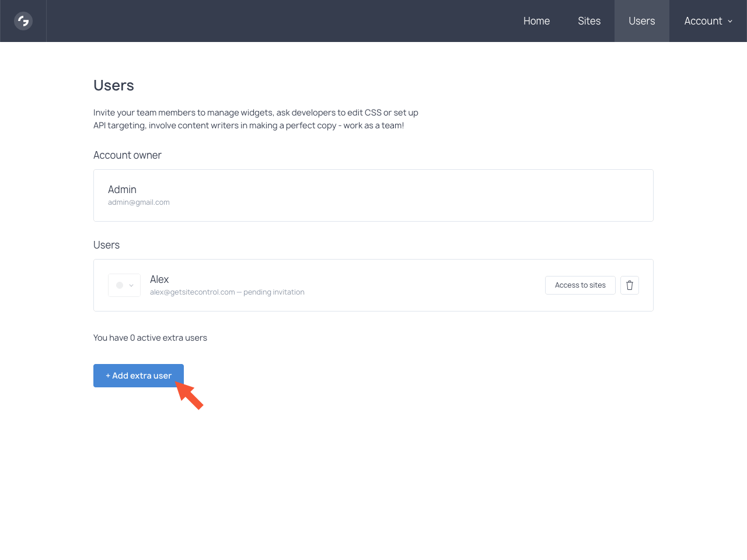The image size is (747, 560).
Task: Open the Sites navigation item
Action: pos(589,21)
